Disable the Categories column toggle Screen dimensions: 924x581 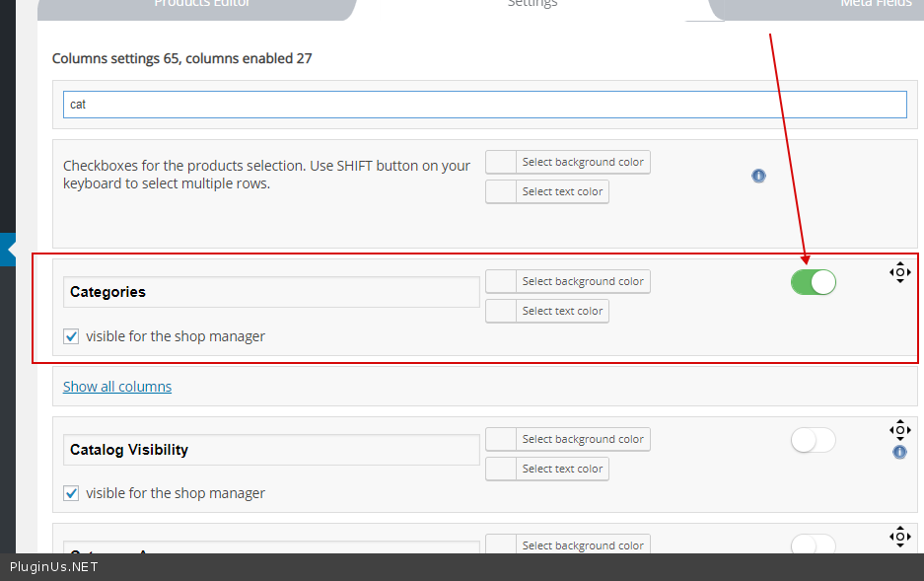tap(813, 282)
